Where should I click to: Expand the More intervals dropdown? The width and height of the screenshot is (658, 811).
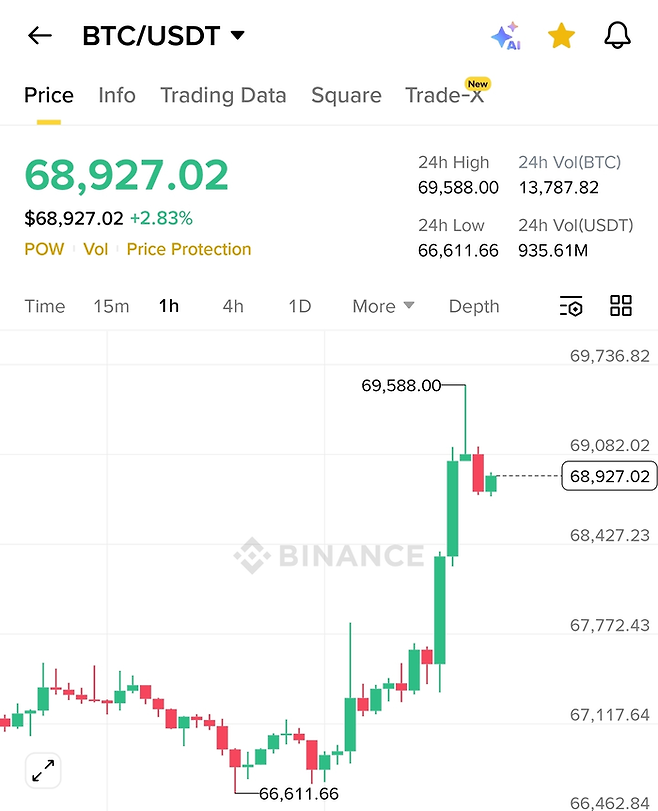tap(383, 306)
